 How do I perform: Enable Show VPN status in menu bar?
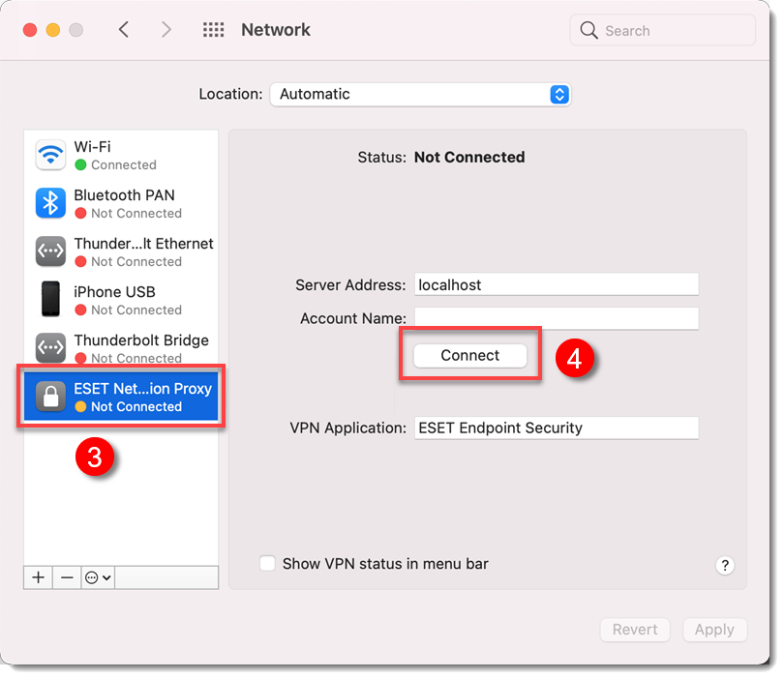(268, 563)
